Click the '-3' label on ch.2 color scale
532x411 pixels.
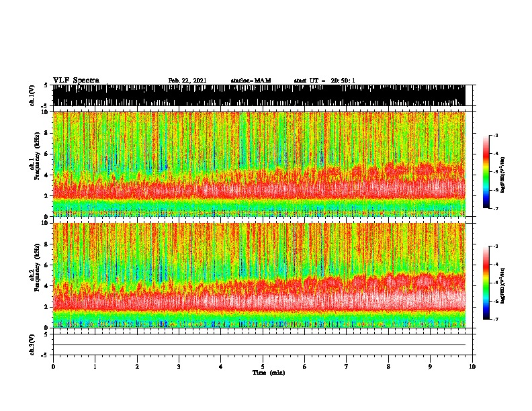496,246
